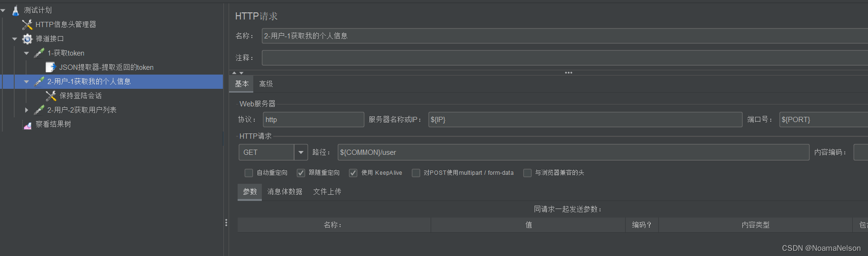
Task: Check the 与浏览器兼容的头 checkbox
Action: point(527,173)
